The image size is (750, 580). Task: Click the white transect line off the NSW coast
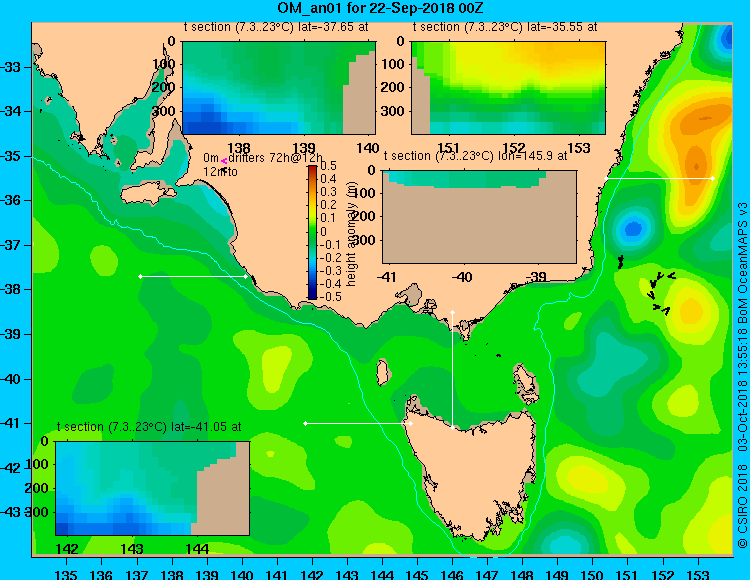[659, 178]
